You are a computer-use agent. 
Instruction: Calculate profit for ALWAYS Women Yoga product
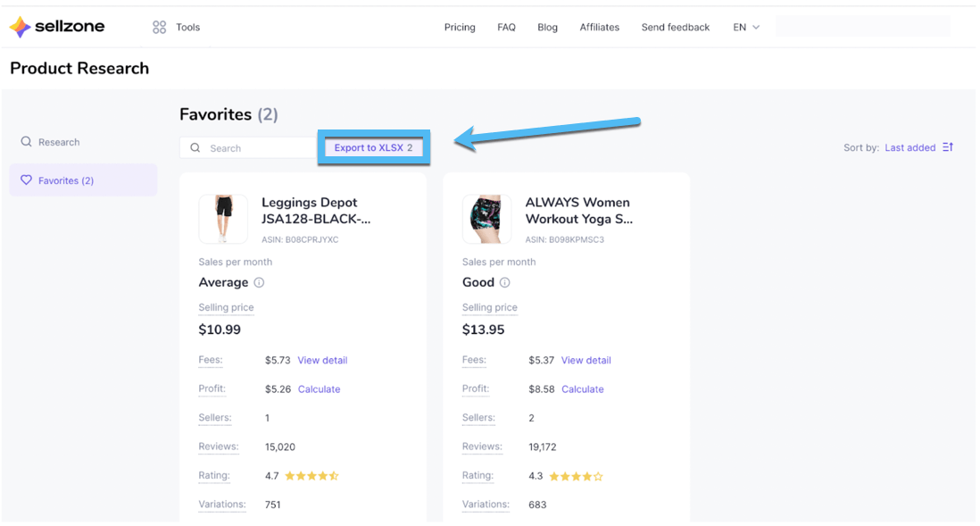pos(582,389)
